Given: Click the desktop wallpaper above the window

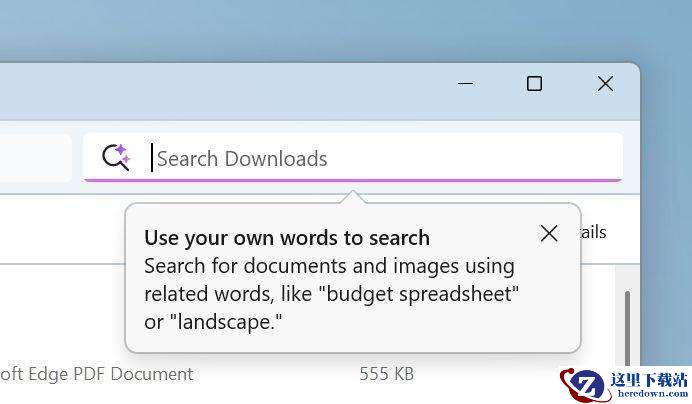Looking at the screenshot, I should [300, 30].
